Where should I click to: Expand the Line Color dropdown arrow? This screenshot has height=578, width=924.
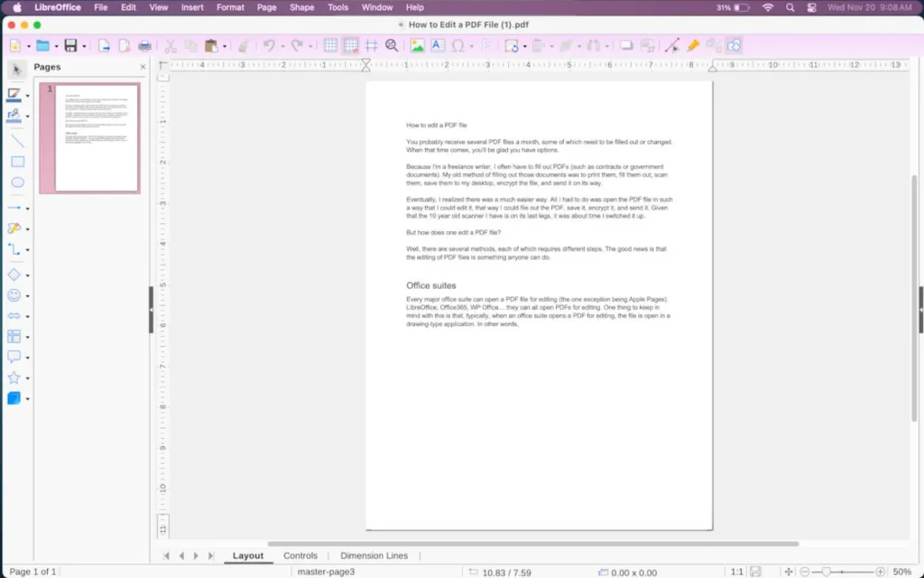[x=27, y=96]
